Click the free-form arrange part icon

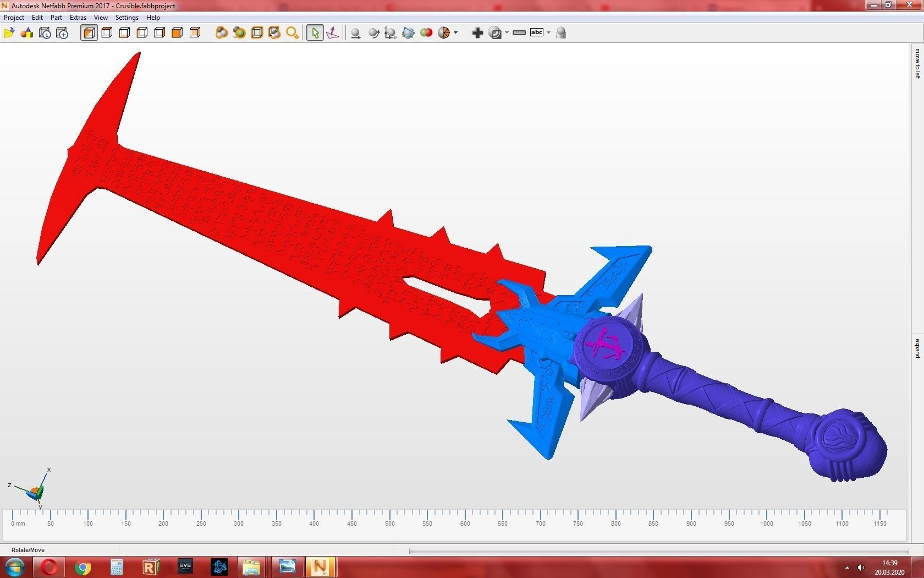click(408, 33)
